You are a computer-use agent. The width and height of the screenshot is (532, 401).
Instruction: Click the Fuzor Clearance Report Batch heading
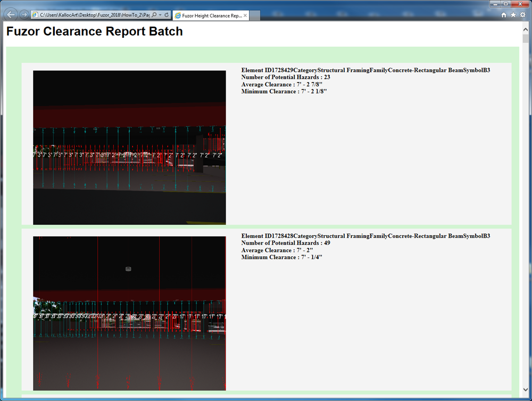(x=94, y=31)
